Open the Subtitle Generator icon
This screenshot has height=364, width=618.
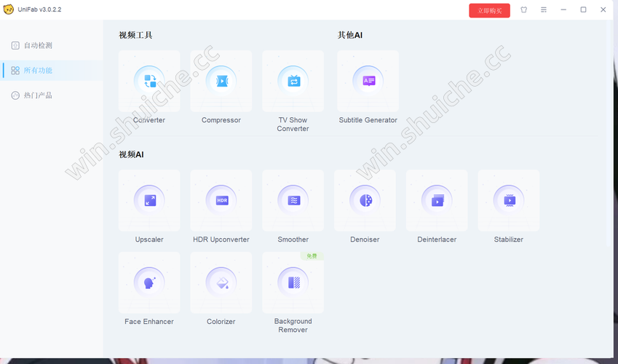tap(368, 82)
